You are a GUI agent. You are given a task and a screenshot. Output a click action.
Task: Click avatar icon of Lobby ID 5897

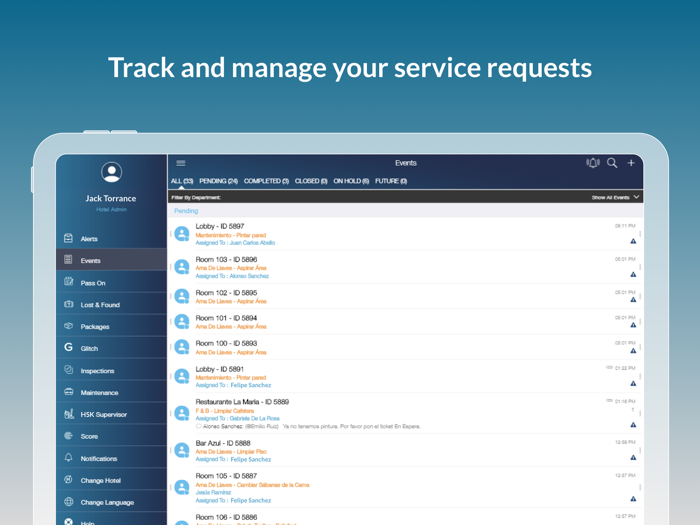(182, 233)
